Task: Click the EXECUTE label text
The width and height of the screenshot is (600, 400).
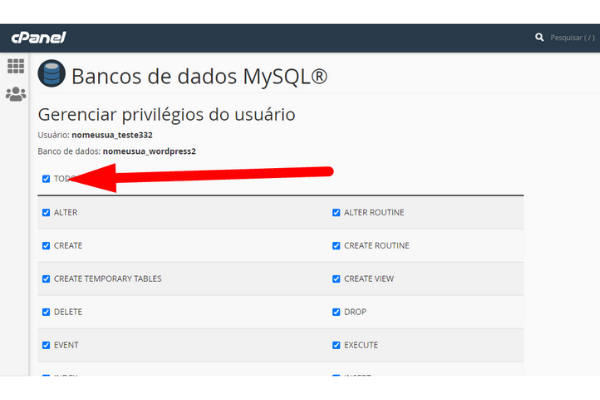Action: 361,345
